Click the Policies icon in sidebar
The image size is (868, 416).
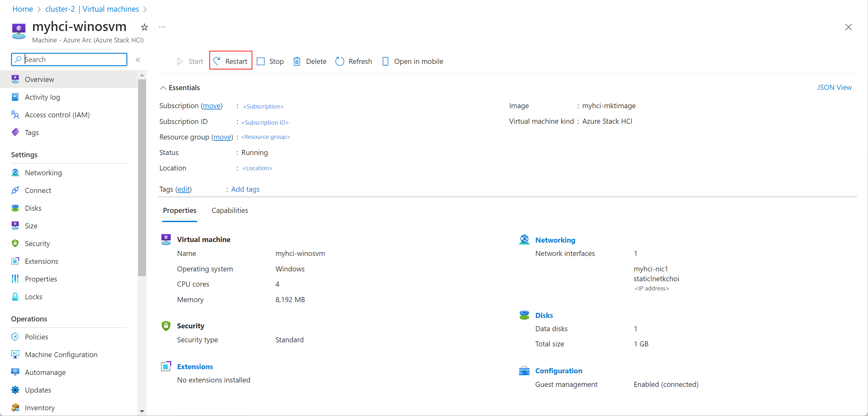(15, 337)
